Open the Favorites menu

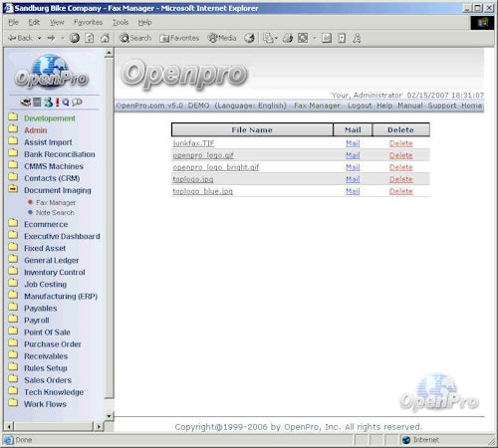point(88,22)
